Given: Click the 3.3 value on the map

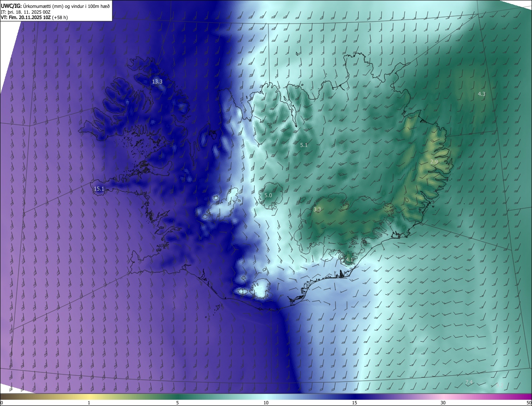Looking at the screenshot, I should click(x=317, y=210).
